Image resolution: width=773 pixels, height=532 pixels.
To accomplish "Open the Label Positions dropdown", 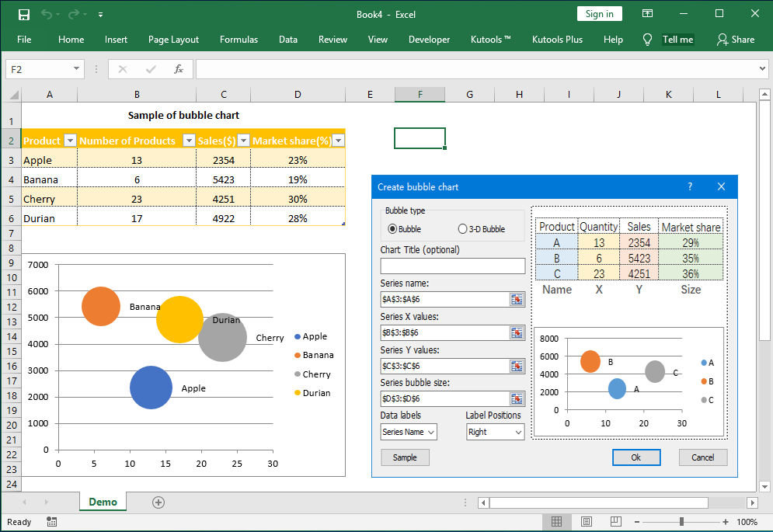I will click(x=495, y=432).
